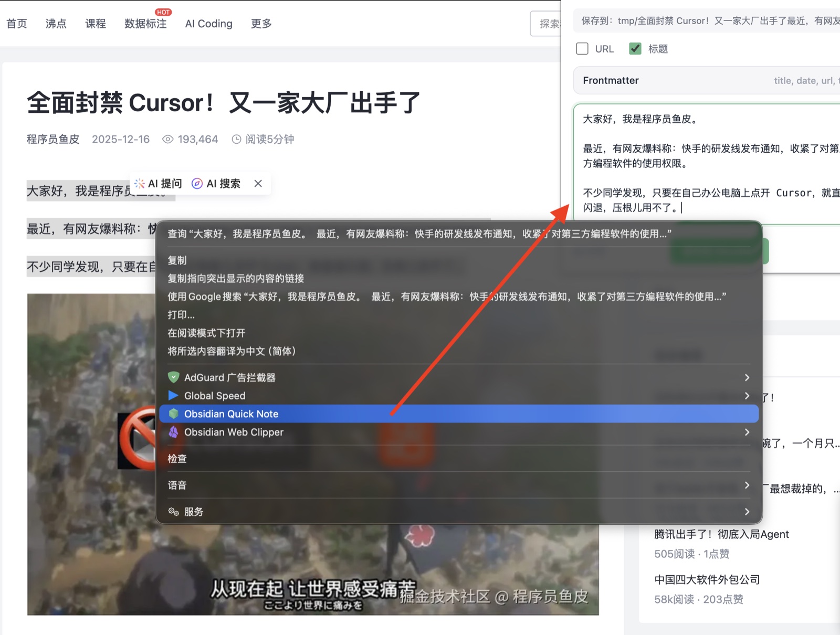Click the 阅读5分钟 reading time text
The width and height of the screenshot is (840, 635).
(270, 139)
